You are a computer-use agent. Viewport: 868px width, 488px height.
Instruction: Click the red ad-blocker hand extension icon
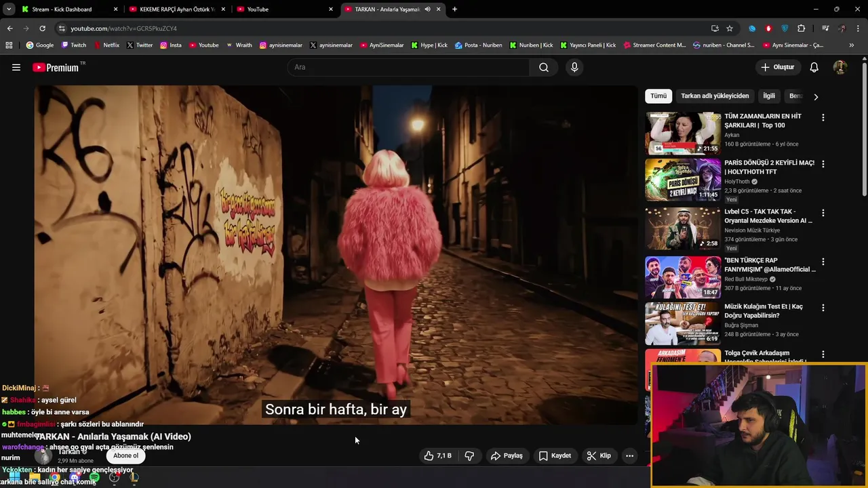768,28
